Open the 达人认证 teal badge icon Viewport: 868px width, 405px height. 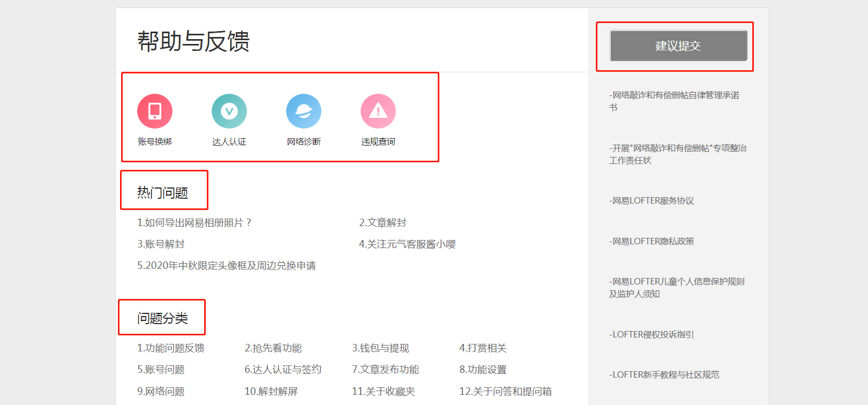[229, 111]
